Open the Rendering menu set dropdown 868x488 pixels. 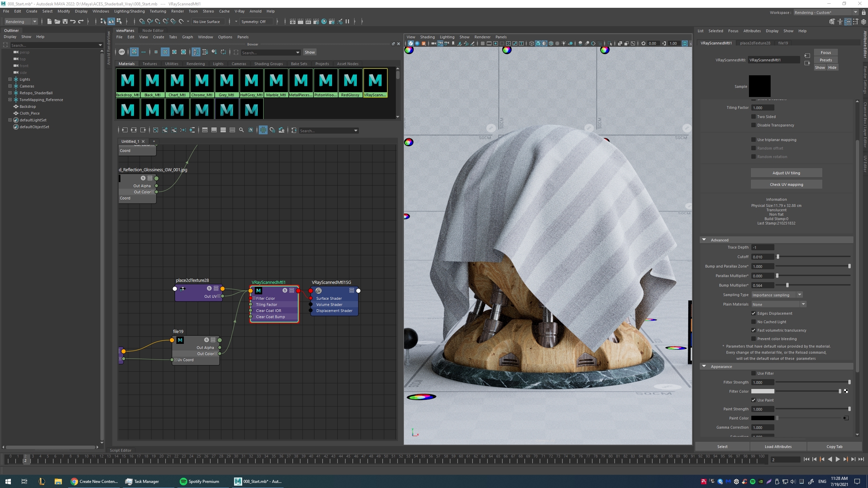(21, 21)
